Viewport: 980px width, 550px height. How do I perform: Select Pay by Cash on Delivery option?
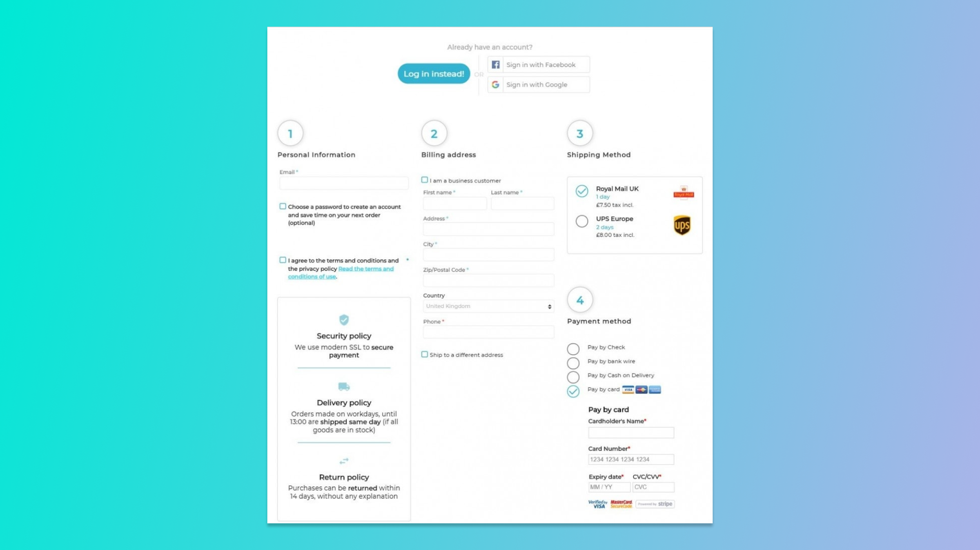[x=573, y=376]
